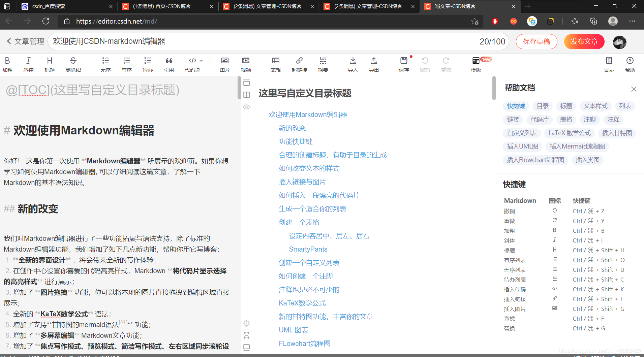644x357 pixels.
Task: Click the browser address bar URL
Action: pos(116,21)
